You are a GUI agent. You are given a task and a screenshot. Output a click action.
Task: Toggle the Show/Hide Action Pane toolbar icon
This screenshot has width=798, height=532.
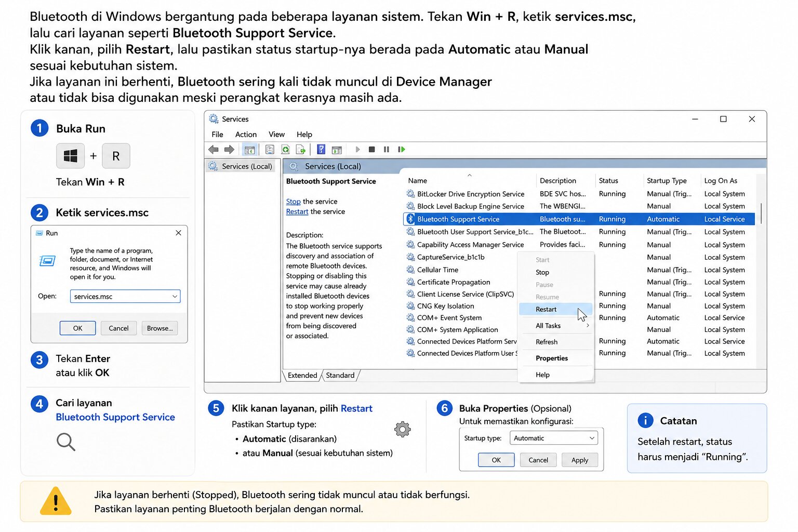(337, 150)
